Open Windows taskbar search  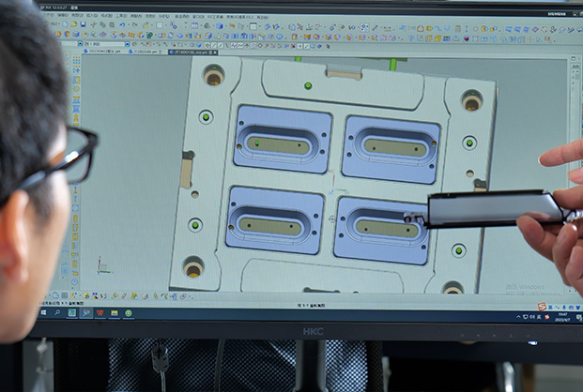[x=57, y=313]
